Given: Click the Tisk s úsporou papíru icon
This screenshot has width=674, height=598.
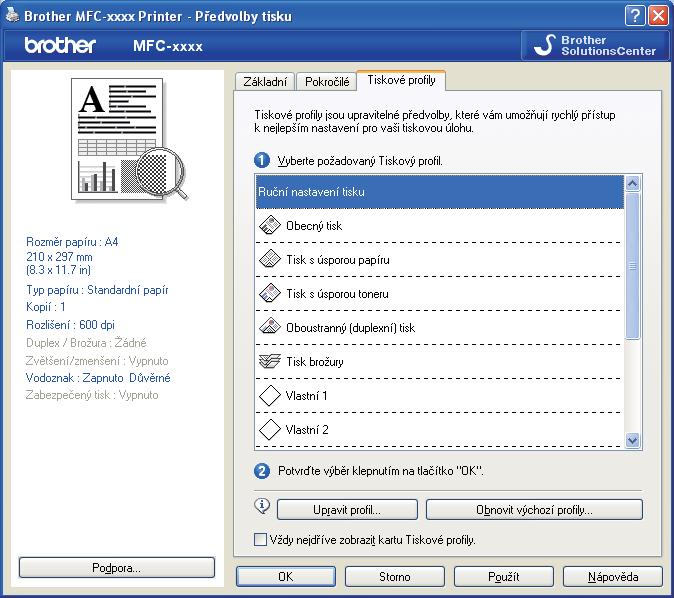Looking at the screenshot, I should tap(270, 259).
